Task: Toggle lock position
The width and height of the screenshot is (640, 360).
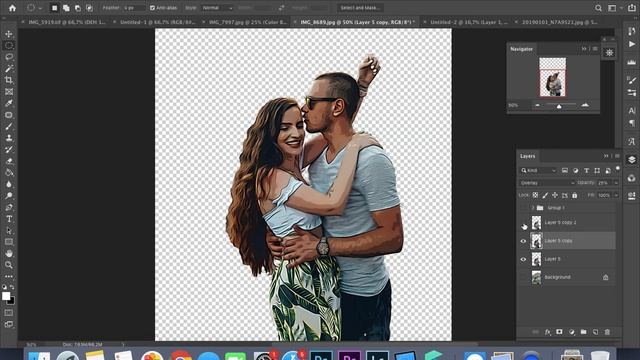Action: (555, 196)
